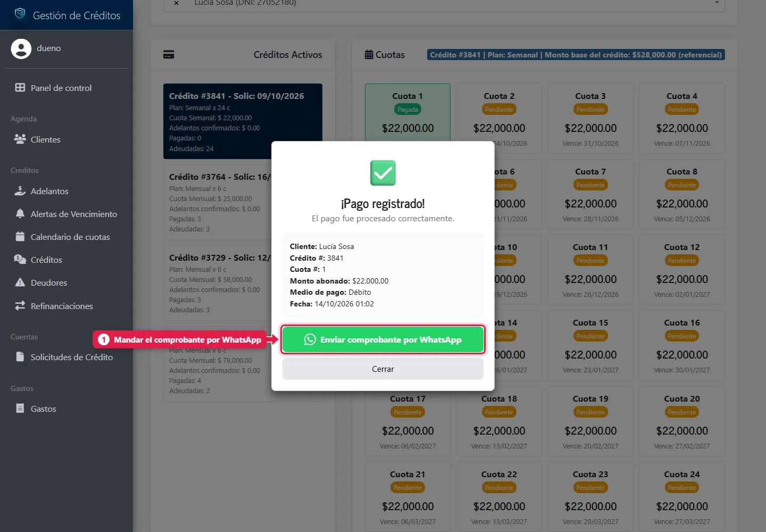Close the payment dialog with Cerrar
766x532 pixels.
[382, 369]
